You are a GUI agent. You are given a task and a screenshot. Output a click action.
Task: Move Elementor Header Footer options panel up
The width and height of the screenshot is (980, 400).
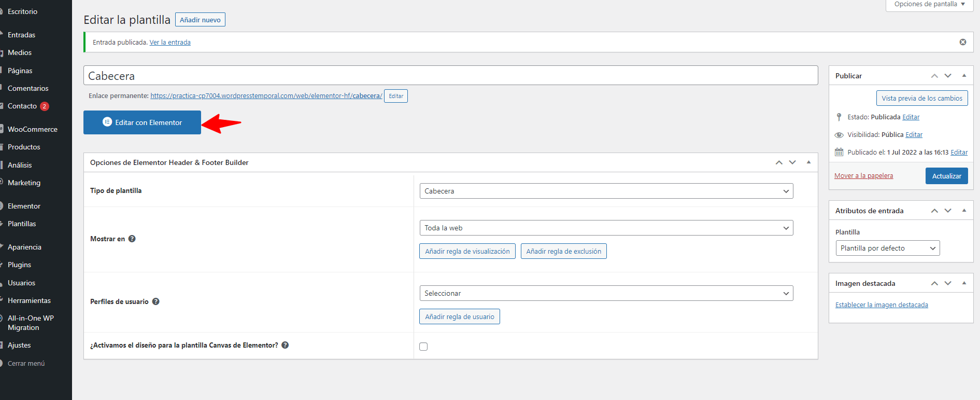(779, 162)
